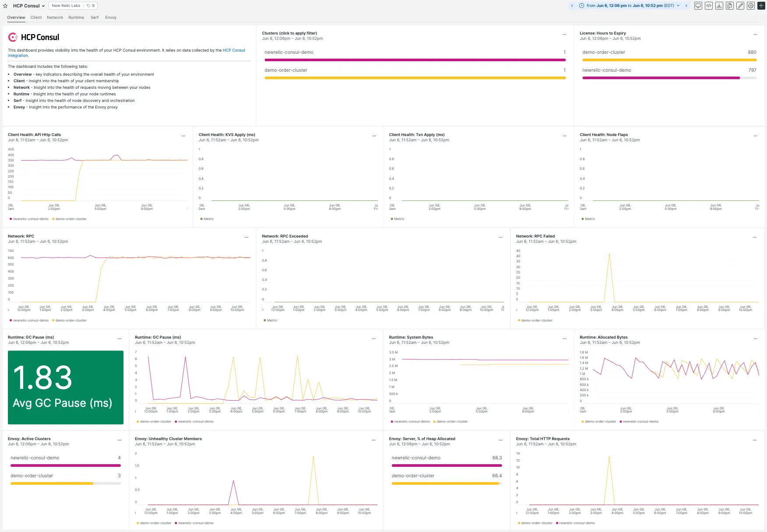Click the New Relic Labs tag button
767x532 pixels.
(67, 6)
